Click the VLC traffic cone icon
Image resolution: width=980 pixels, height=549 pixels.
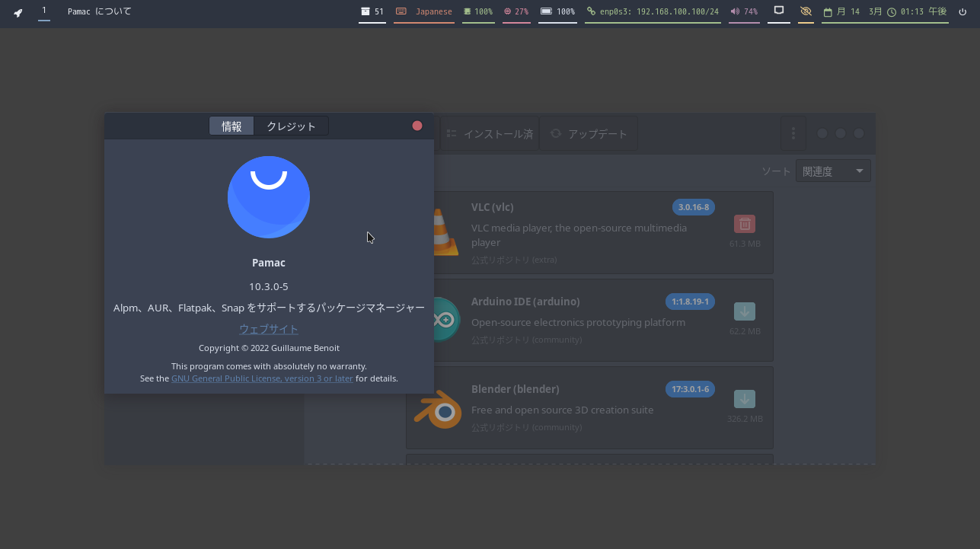click(x=446, y=231)
